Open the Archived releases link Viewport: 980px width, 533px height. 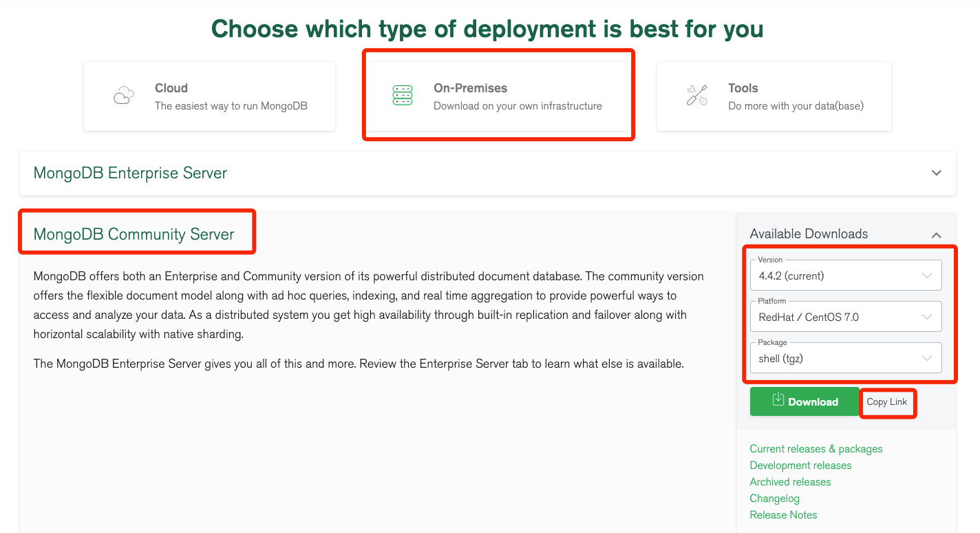click(790, 482)
